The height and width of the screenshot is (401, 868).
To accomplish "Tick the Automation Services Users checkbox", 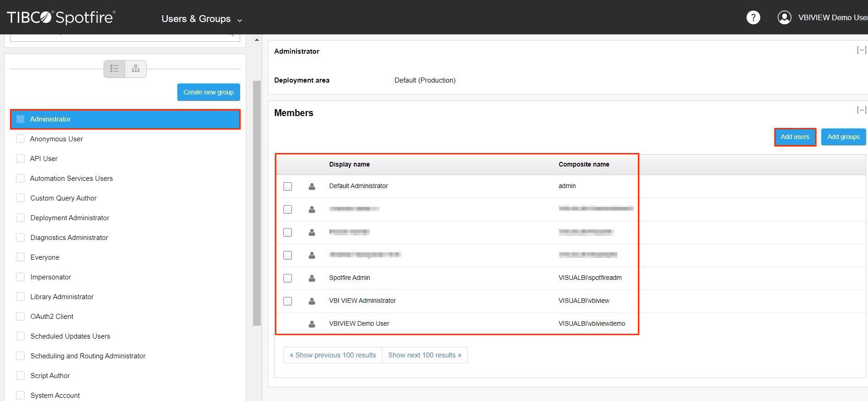I will point(20,178).
